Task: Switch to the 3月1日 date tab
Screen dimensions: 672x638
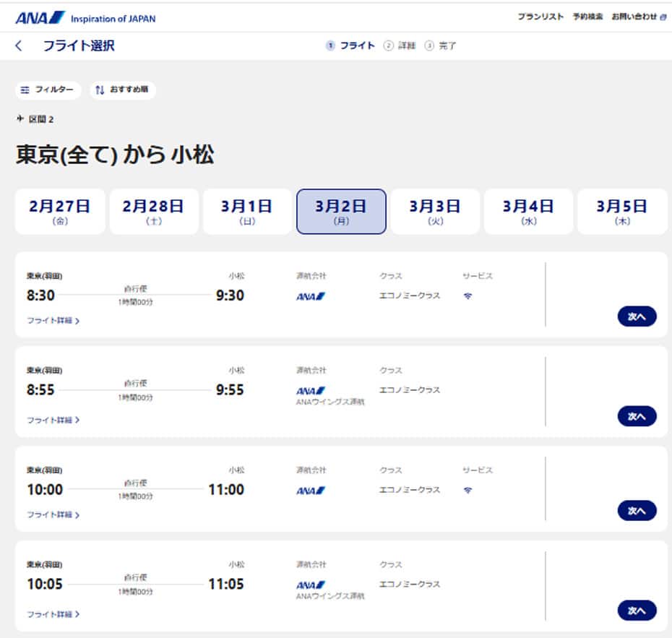Action: pos(247,212)
